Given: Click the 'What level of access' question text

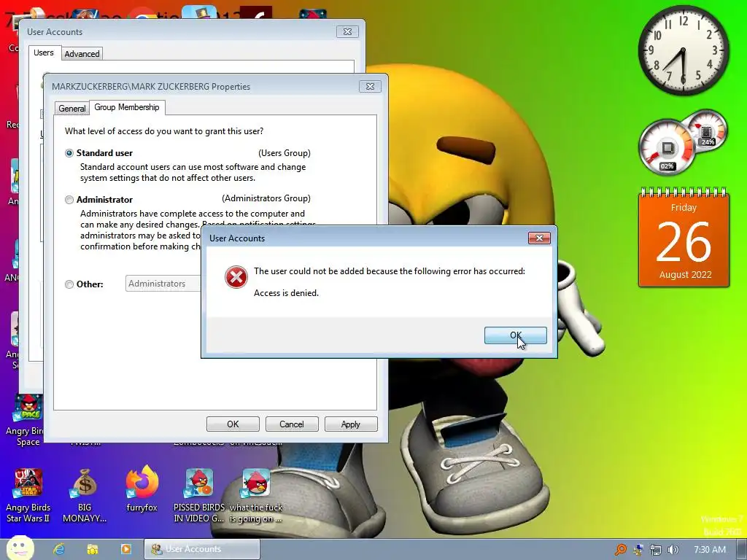Looking at the screenshot, I should click(164, 131).
